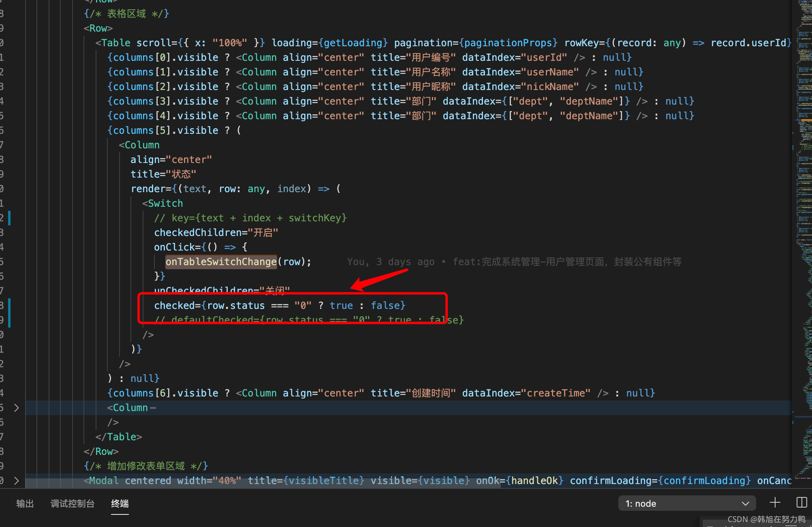This screenshot has height=527, width=812.
Task: Click on columns[0].visible line with userId
Action: tap(369, 58)
